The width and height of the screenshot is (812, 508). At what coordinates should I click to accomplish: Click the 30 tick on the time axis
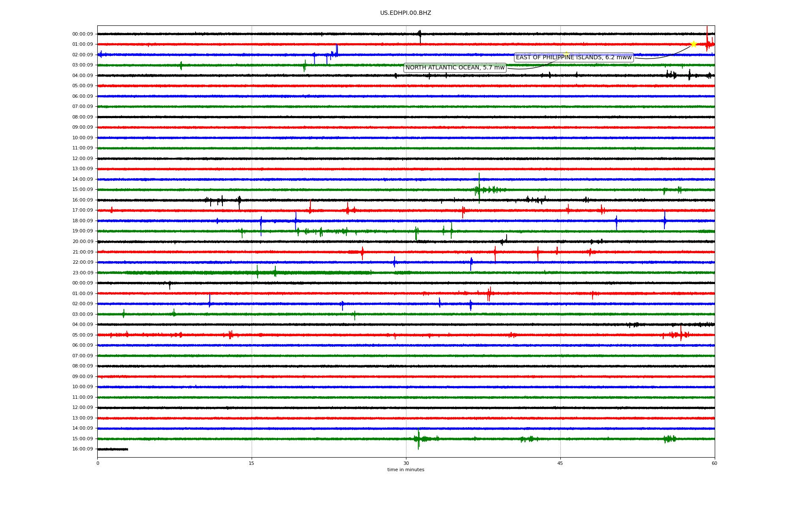pos(406,463)
